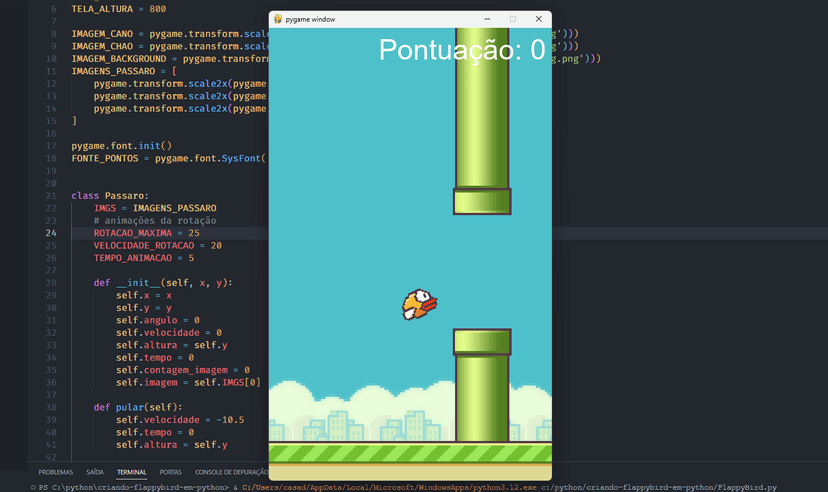Click the FONTE_PONTOS variable
The height and width of the screenshot is (492, 828).
click(x=105, y=158)
